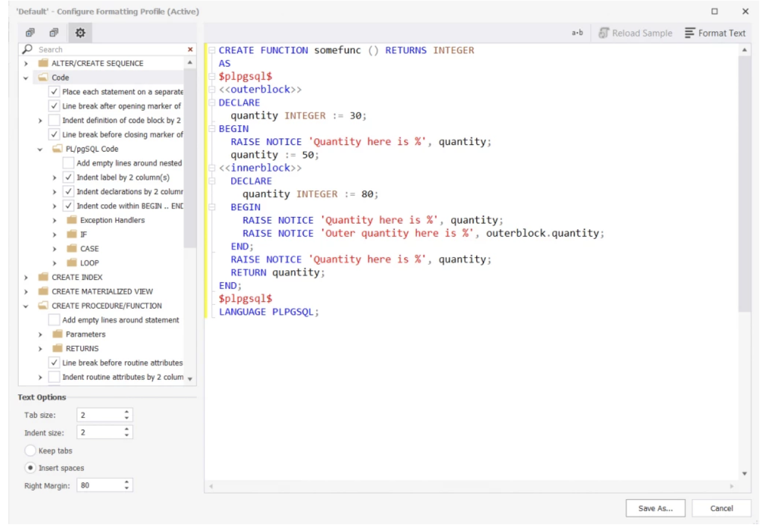
Task: Collapse the CREATE PROCEDURE/FUNCTION node
Action: pos(26,306)
